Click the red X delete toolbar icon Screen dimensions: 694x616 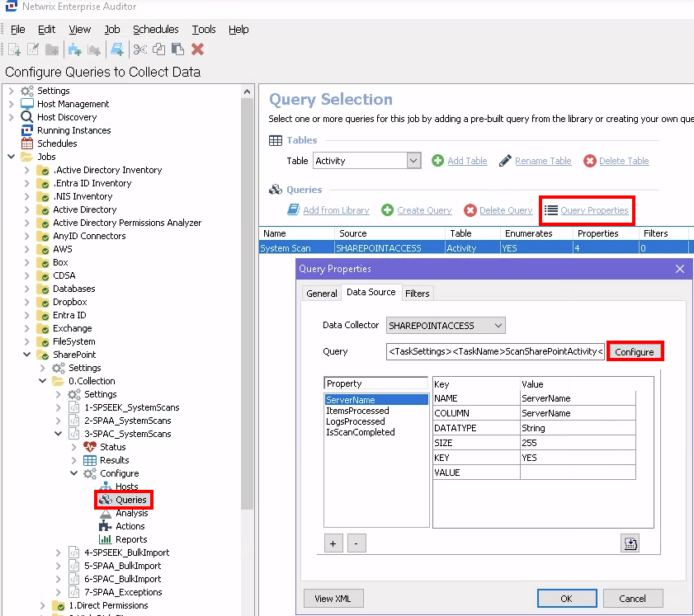pos(197,49)
